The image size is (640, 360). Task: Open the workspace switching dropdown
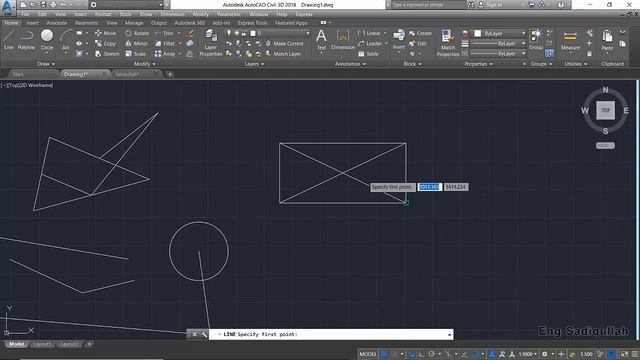(x=547, y=354)
